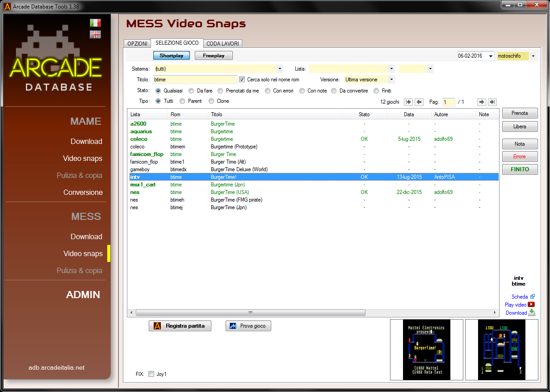Viewport: 550px width, 392px height.
Task: Switch language with the Italian flag icon
Action: point(95,23)
